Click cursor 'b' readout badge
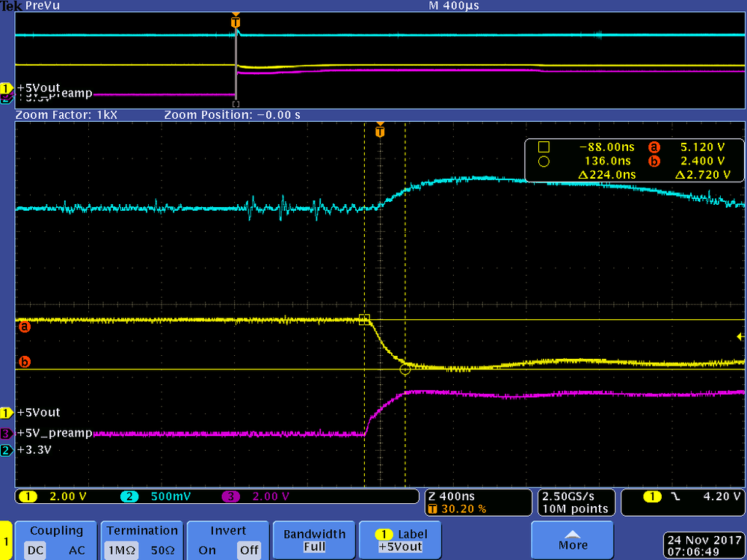747x560 pixels. tap(654, 161)
